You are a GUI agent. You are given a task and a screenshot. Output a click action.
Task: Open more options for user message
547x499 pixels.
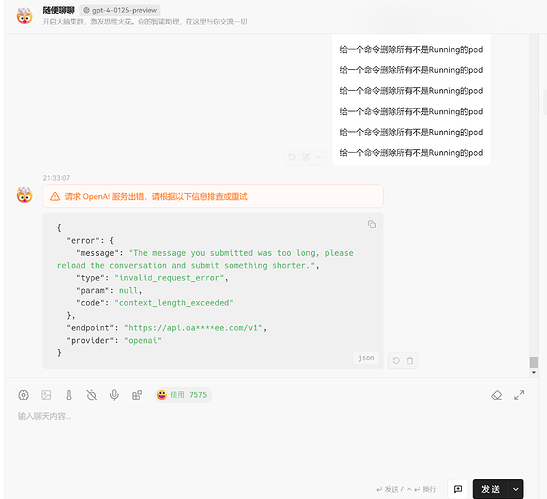[319, 157]
